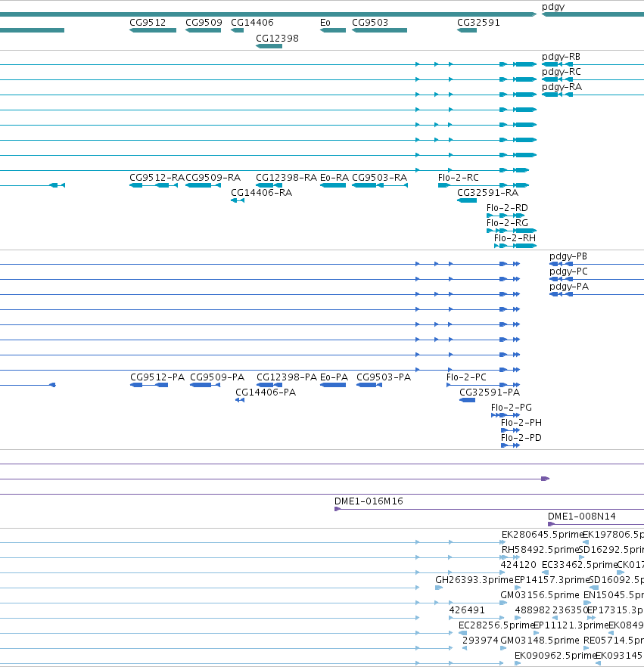
Task: Select EST feature 293974
Action: 465,648
